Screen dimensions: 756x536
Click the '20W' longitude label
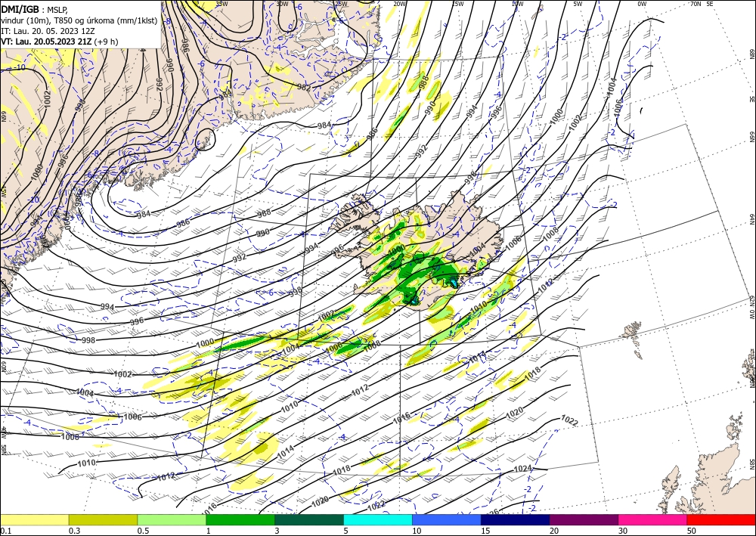[399, 4]
